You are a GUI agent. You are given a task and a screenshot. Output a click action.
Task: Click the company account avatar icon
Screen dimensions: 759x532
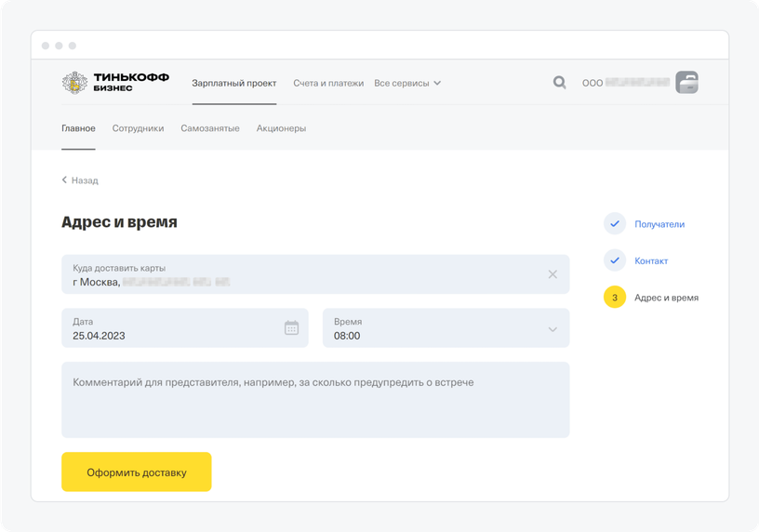tap(686, 83)
